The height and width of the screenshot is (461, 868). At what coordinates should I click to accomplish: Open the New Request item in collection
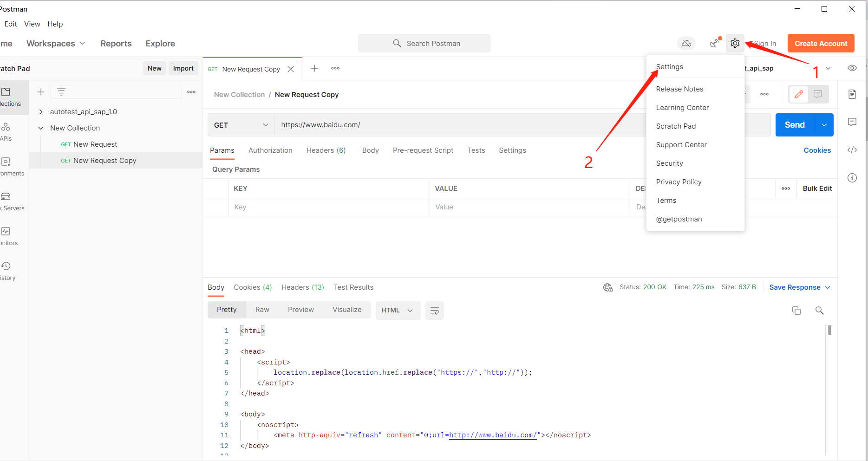point(95,144)
